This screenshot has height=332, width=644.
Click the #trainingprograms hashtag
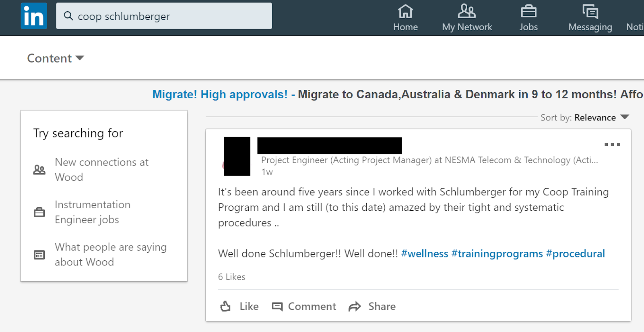(497, 254)
